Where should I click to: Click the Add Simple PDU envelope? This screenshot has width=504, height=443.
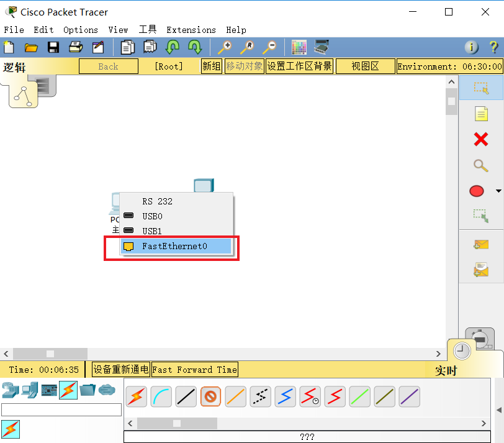coord(481,245)
